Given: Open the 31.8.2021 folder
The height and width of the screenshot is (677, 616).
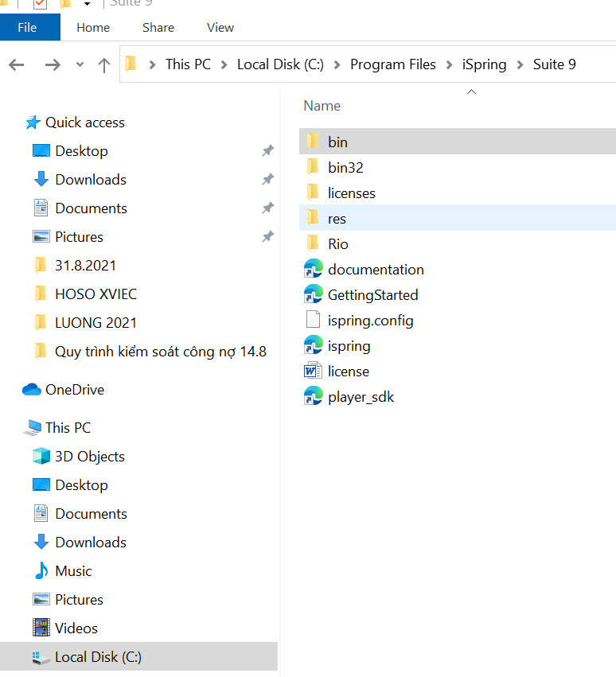Looking at the screenshot, I should coord(85,265).
